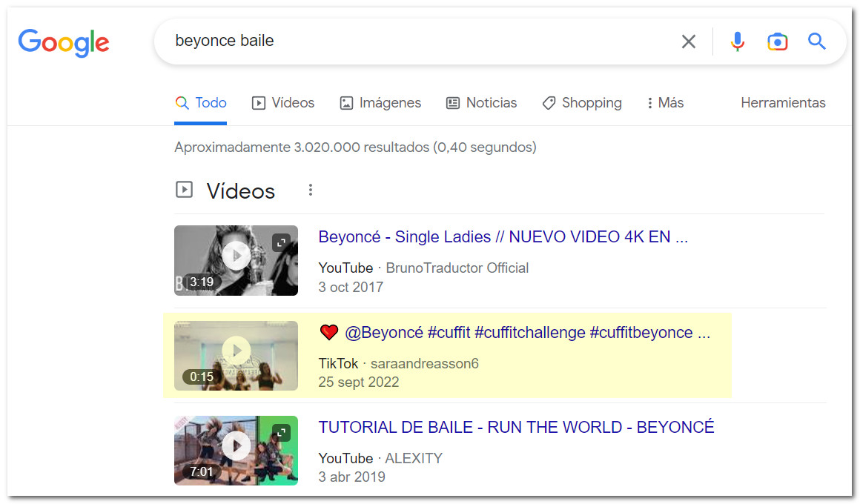Open the Más dropdown menu
This screenshot has height=504, width=860.
point(665,103)
